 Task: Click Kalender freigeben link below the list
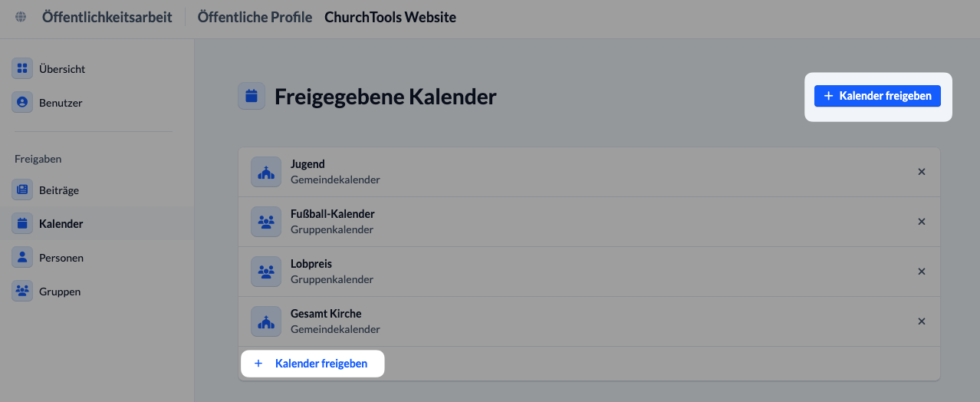pos(311,364)
